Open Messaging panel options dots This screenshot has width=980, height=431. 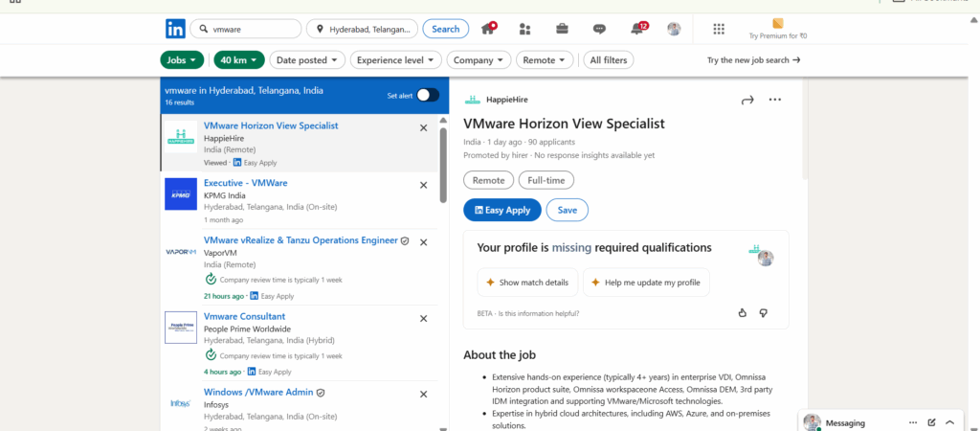pos(913,422)
